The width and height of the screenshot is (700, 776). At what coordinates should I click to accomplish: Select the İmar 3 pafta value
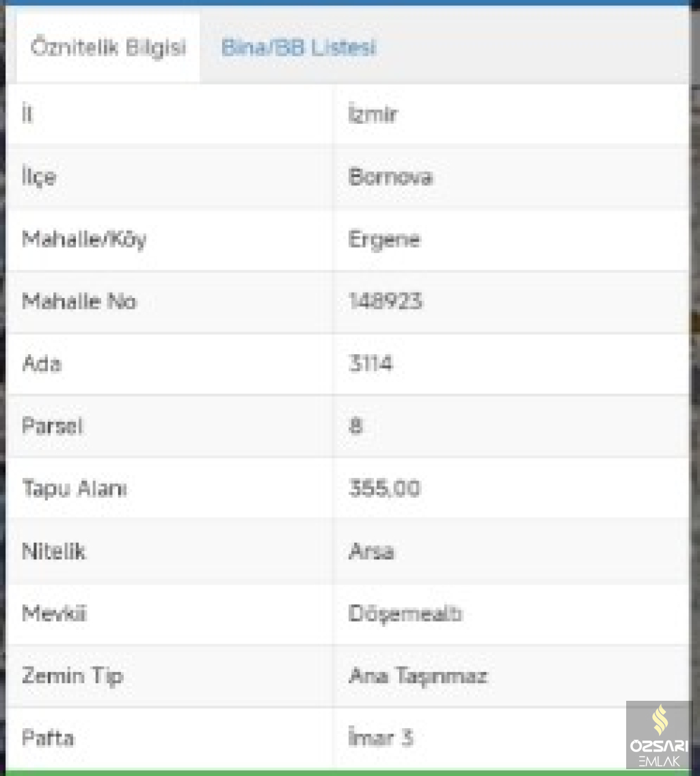point(381,738)
